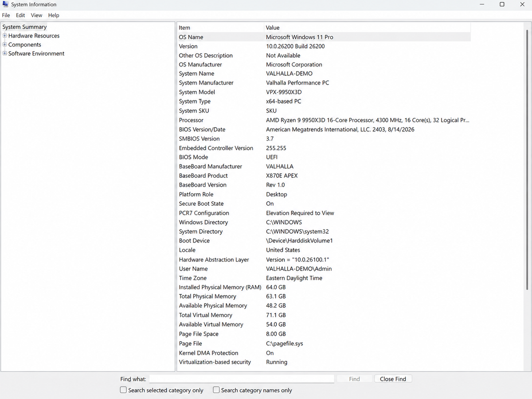Enable Search category names only checkbox
The image size is (532, 399).
(x=216, y=390)
